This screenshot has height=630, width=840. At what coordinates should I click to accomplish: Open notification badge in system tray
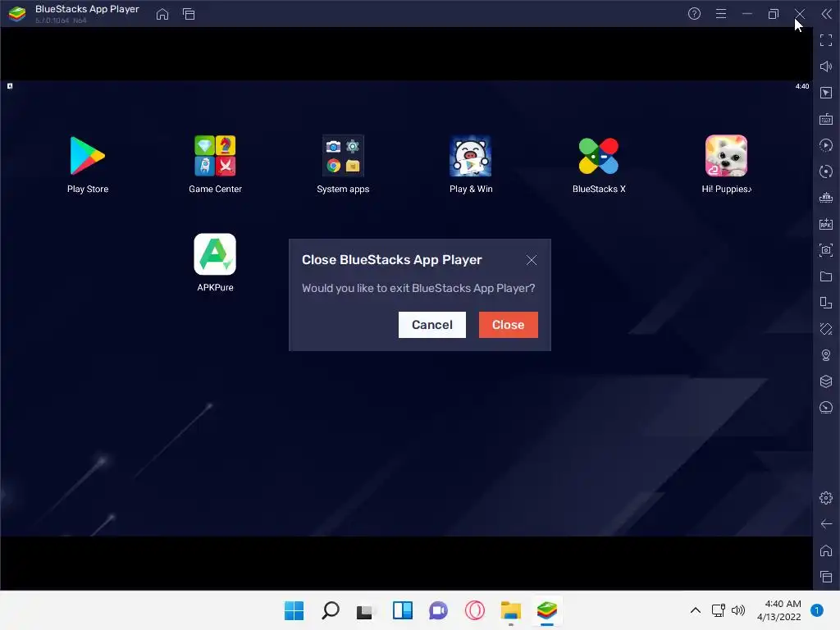coord(816,609)
